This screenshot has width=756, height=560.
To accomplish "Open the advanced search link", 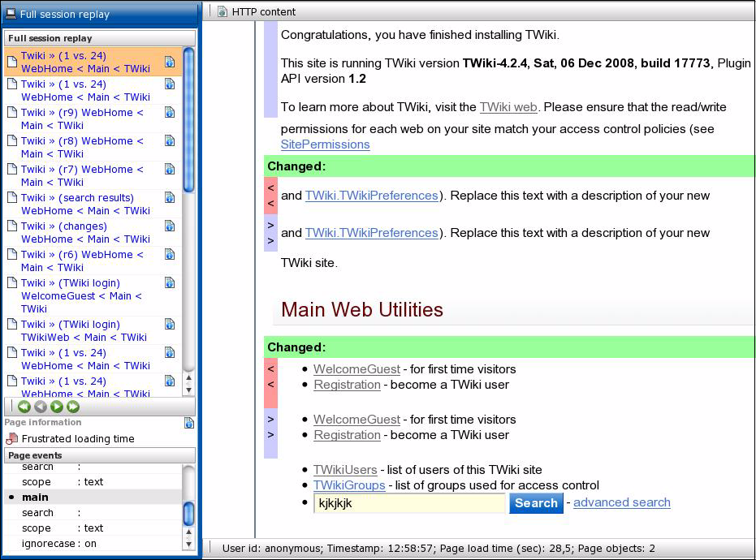I will (622, 502).
